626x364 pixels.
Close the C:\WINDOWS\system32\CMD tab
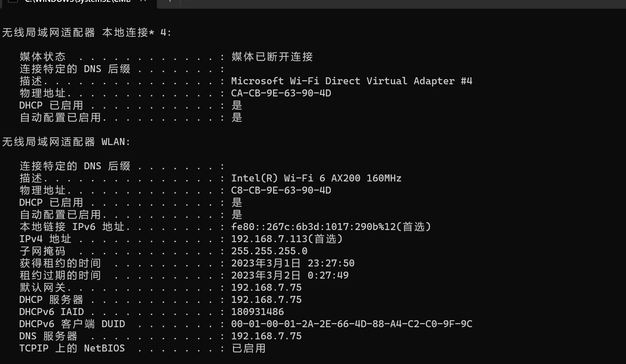tap(143, 1)
